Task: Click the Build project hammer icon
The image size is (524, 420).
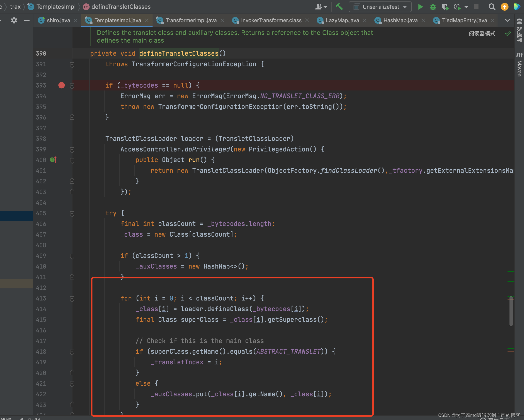Action: [339, 7]
